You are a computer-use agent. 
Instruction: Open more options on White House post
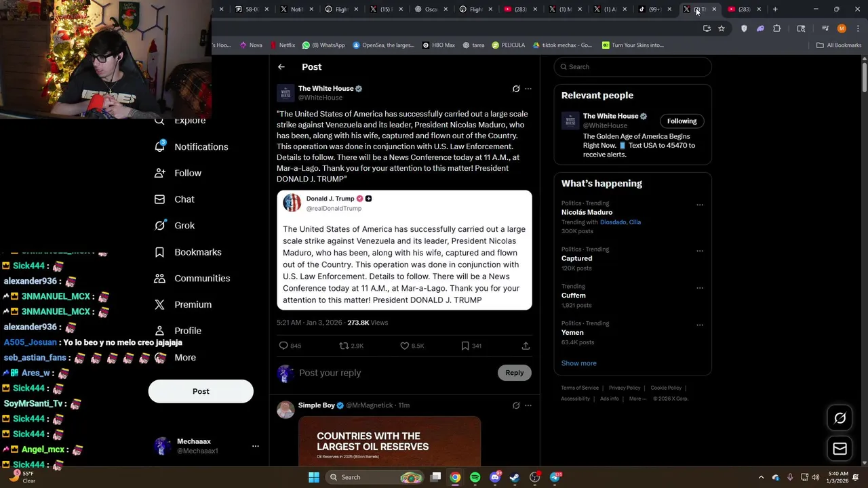pyautogui.click(x=528, y=89)
